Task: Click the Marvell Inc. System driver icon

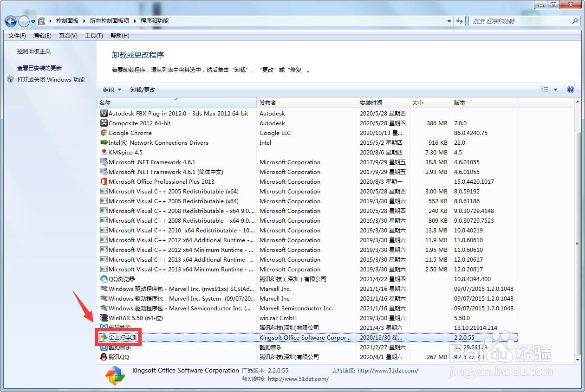Action: pos(104,298)
